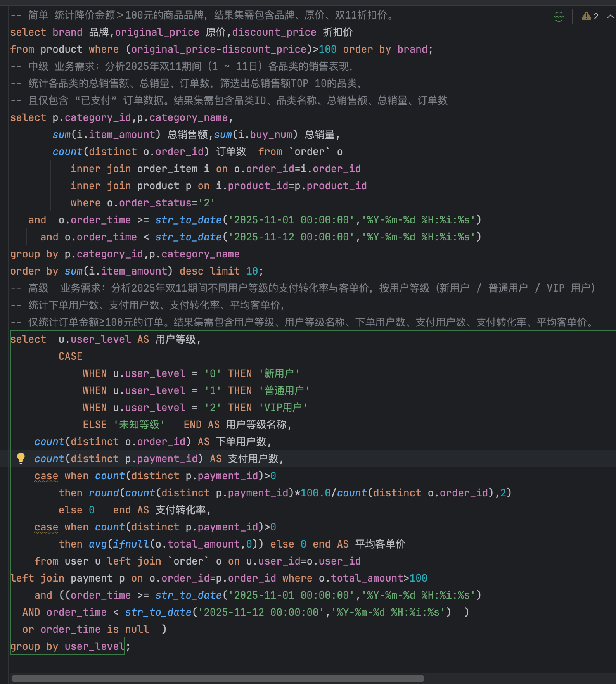Click the '平均客单价' column alias

click(x=380, y=544)
